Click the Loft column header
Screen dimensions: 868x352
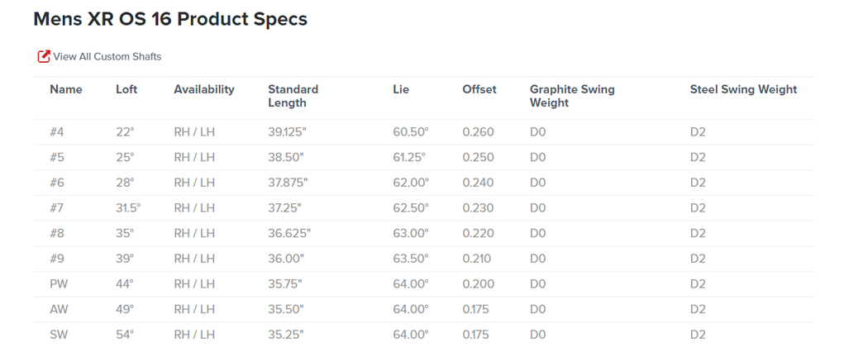[x=126, y=89]
